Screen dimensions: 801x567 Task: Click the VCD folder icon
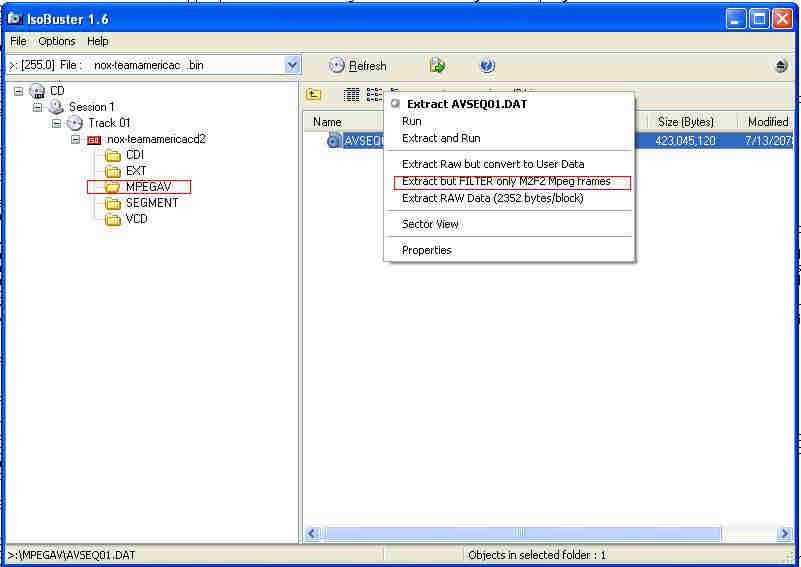(x=112, y=219)
